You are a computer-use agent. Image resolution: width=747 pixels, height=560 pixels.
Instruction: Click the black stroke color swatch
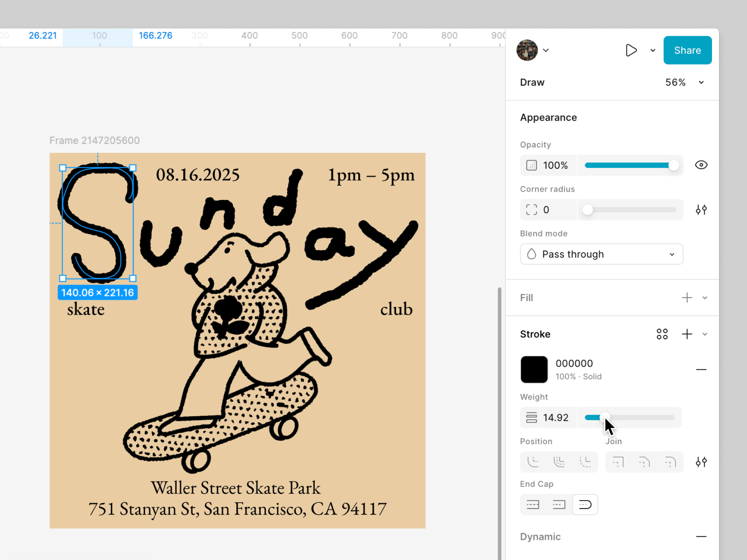pos(534,369)
